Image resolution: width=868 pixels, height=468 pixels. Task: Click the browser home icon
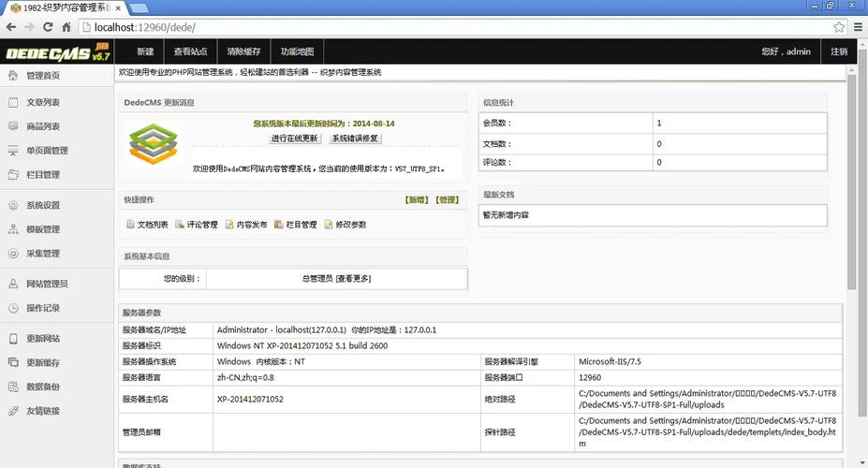[x=66, y=27]
